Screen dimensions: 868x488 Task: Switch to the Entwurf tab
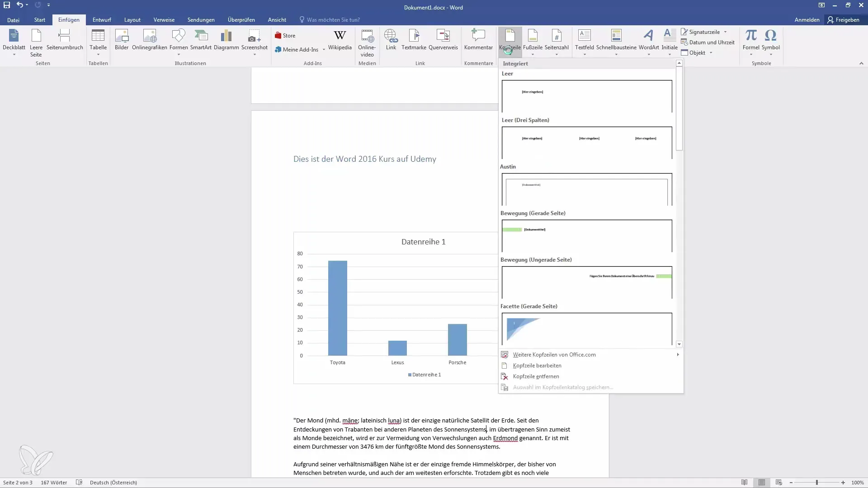click(102, 20)
